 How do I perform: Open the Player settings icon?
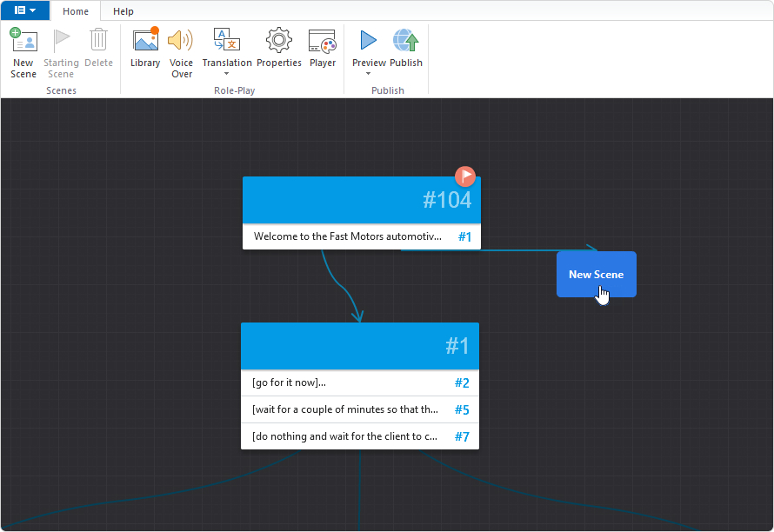coord(322,42)
